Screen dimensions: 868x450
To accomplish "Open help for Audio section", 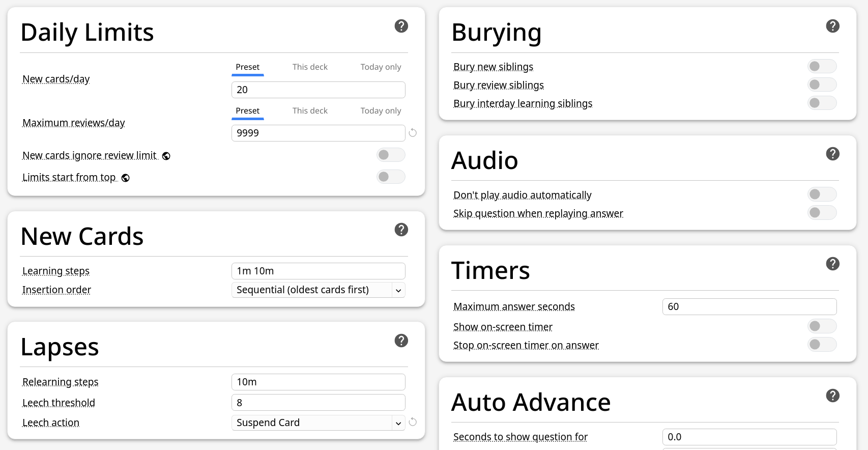I will coord(833,154).
